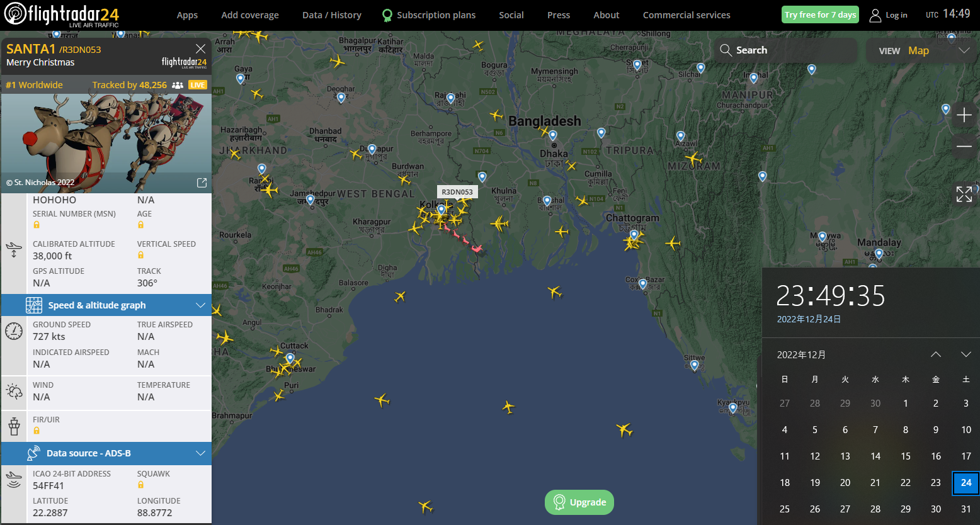The width and height of the screenshot is (980, 525).
Task: Go to previous month in calendar
Action: [x=936, y=354]
